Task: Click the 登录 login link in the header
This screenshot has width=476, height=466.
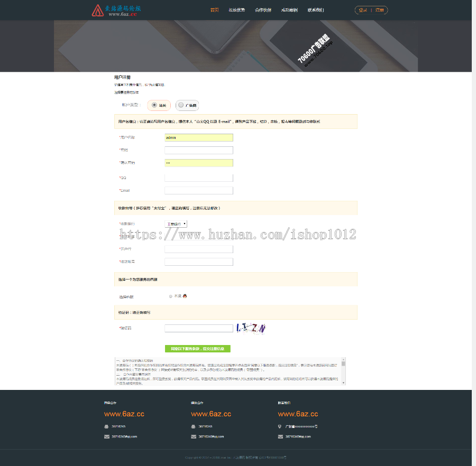Action: coord(363,10)
